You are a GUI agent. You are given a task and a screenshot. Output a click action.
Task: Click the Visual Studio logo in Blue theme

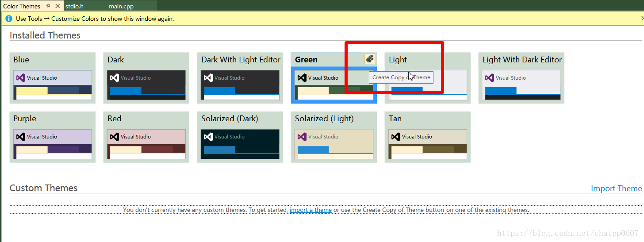[x=20, y=78]
